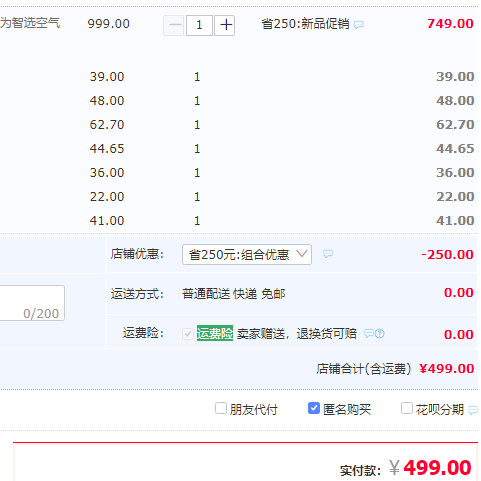This screenshot has width=481, height=481.
Task: Tick the 花呗分期 checkbox
Action: click(407, 408)
